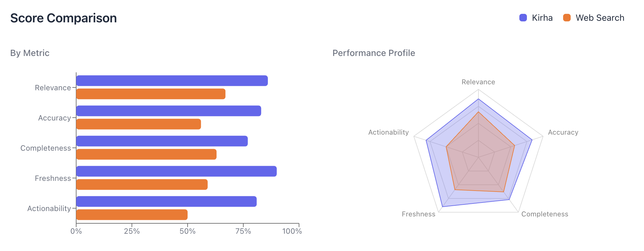
Task: Click the Relevance label on radar chart
Action: [x=478, y=82]
